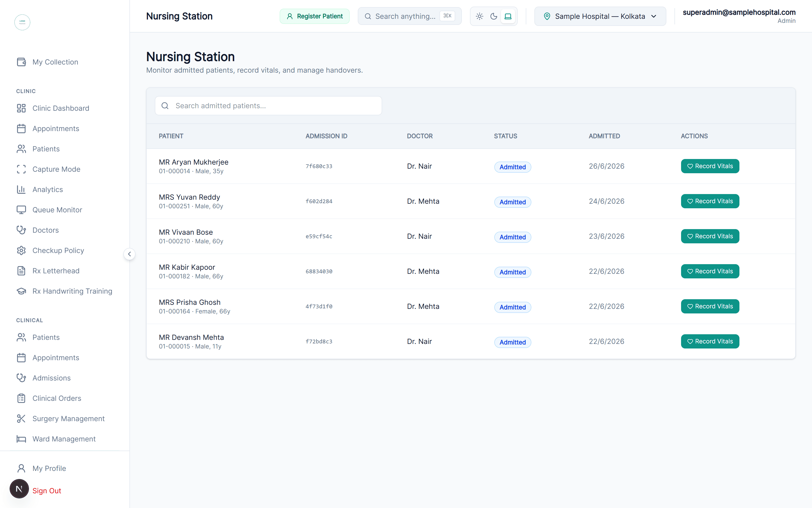Click the Rx Letterhead document icon

[x=21, y=271]
